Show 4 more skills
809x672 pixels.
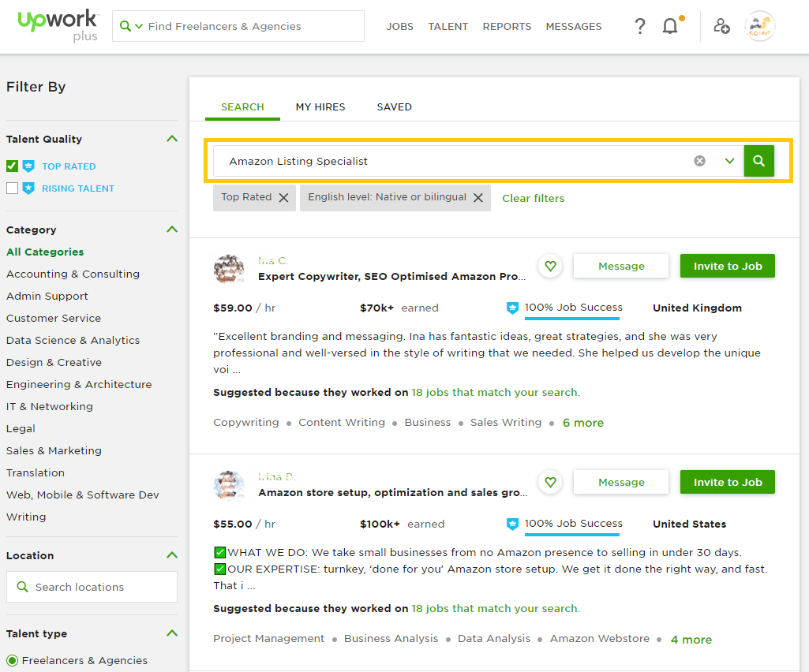coord(691,640)
